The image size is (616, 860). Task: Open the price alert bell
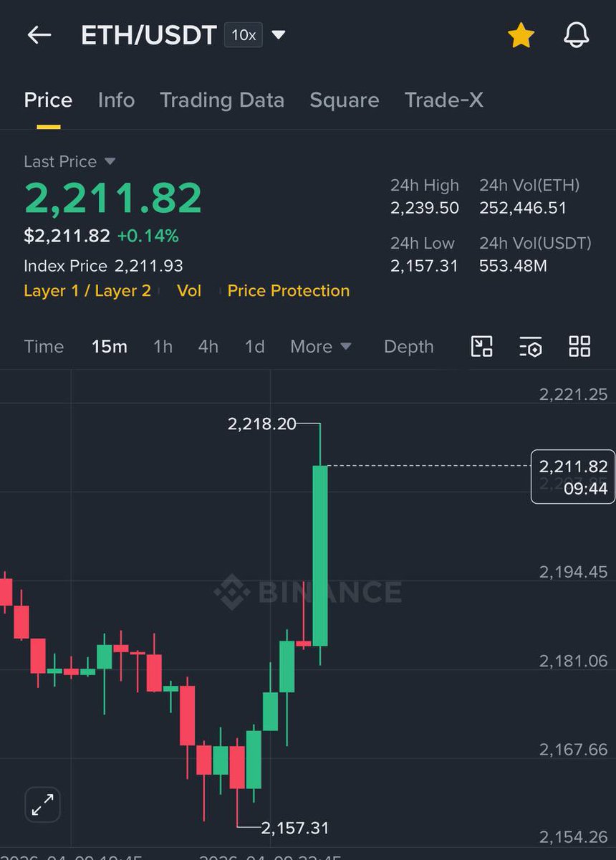(x=576, y=35)
